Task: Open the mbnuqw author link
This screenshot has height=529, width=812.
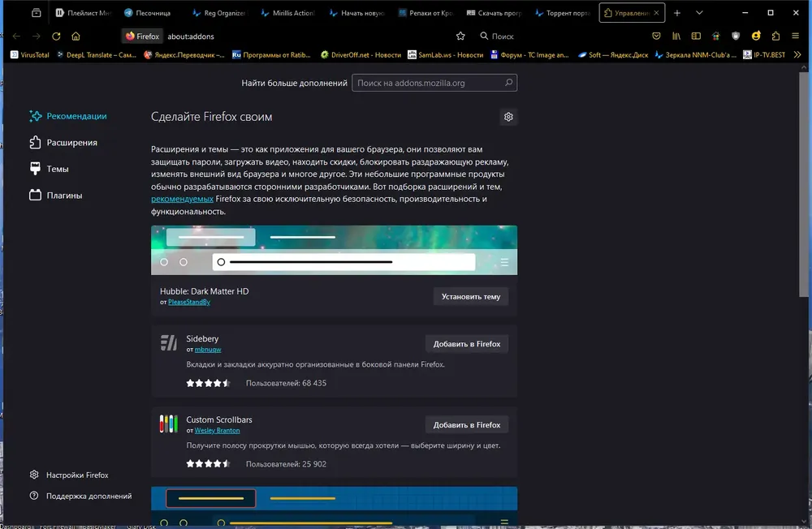Action: click(208, 350)
